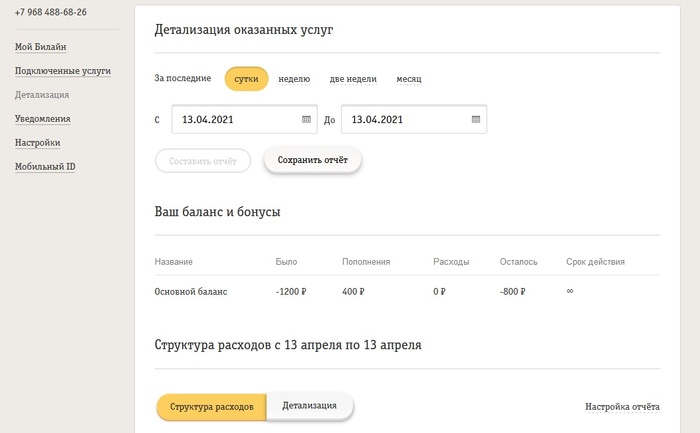The image size is (700, 433).
Task: Pick the 'две недели' period option
Action: [353, 78]
